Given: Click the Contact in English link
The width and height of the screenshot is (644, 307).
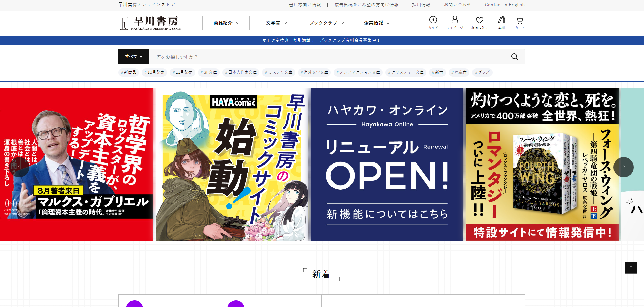Looking at the screenshot, I should coord(504,5).
